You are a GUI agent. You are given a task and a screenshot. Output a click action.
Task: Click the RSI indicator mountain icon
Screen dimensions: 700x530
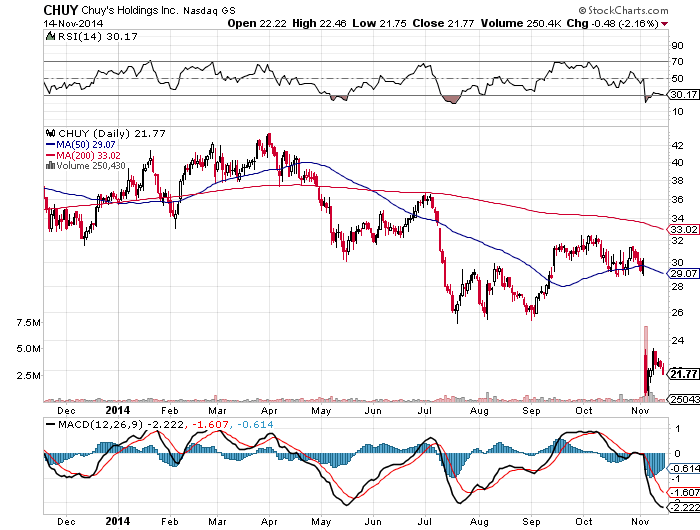[50, 36]
